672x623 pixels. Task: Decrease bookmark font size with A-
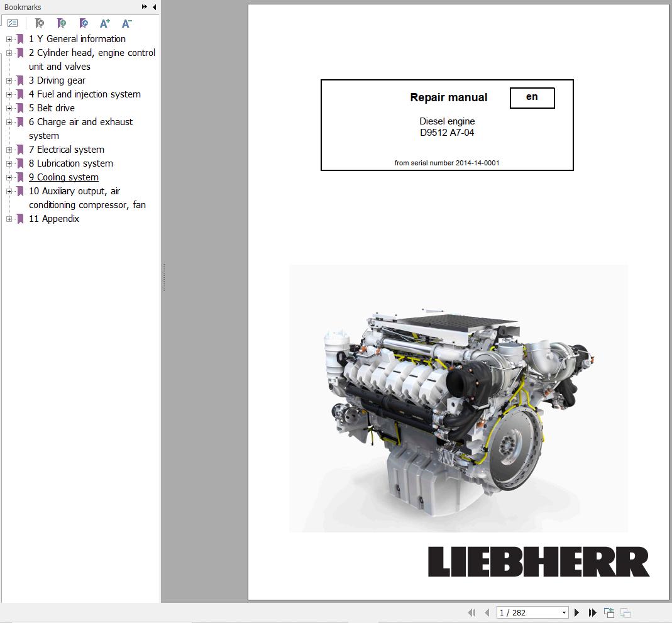[127, 23]
